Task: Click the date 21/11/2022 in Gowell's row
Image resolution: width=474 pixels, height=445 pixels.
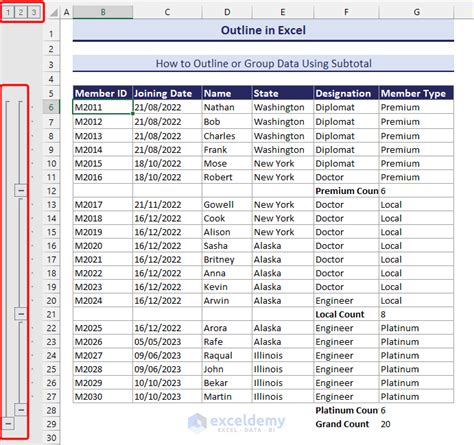Action: tap(167, 205)
